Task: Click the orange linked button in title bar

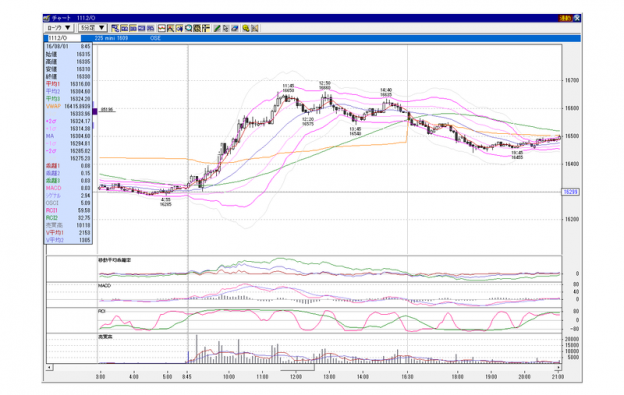Action: [565, 18]
